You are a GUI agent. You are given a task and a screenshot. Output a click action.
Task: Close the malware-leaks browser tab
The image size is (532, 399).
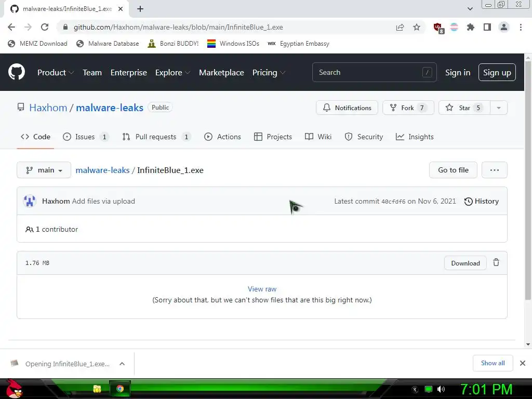121,9
